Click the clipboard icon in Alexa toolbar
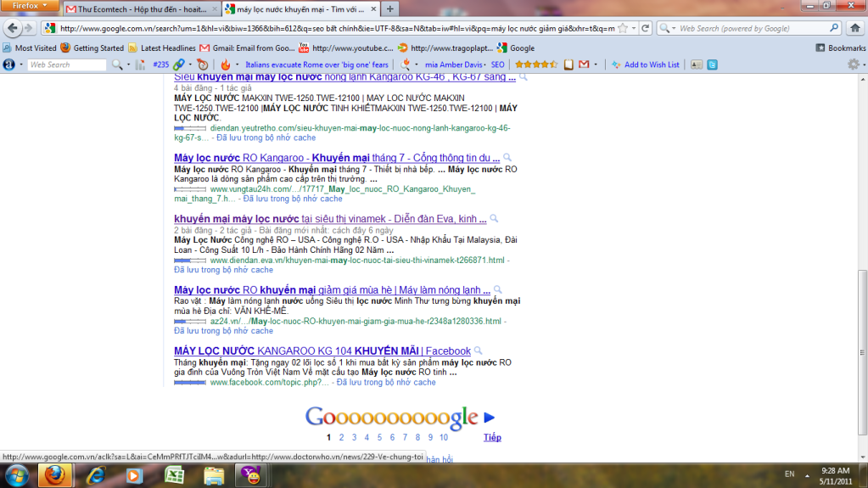 click(x=568, y=65)
